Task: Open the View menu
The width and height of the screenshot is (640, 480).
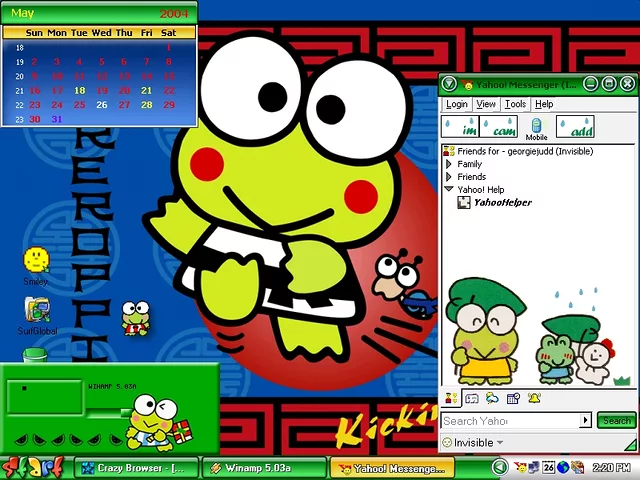Action: 486,104
